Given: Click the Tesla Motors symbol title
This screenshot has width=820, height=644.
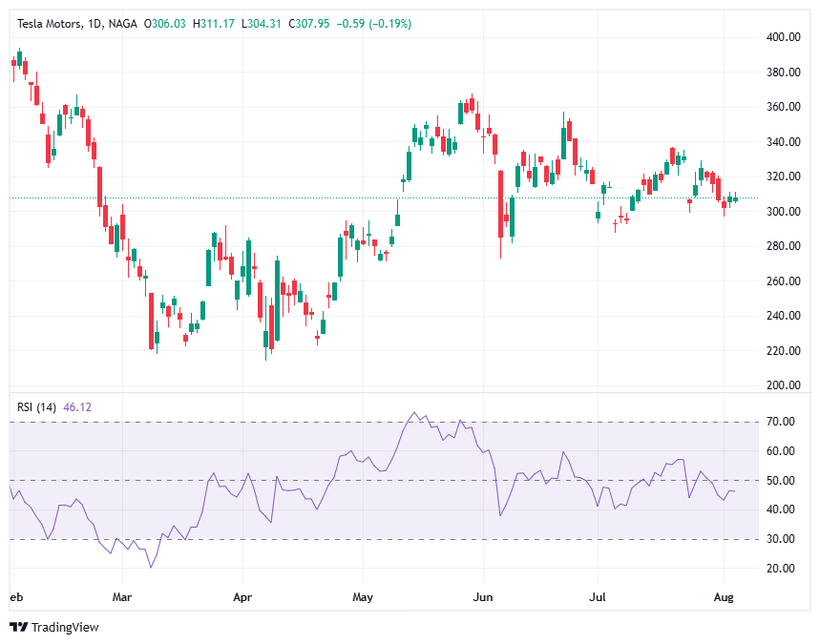Looking at the screenshot, I should tap(52, 24).
